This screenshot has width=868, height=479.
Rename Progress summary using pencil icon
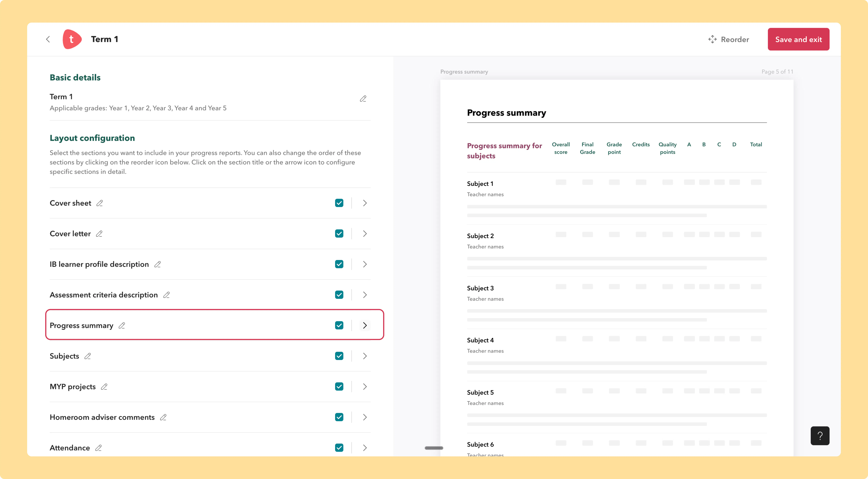122,325
